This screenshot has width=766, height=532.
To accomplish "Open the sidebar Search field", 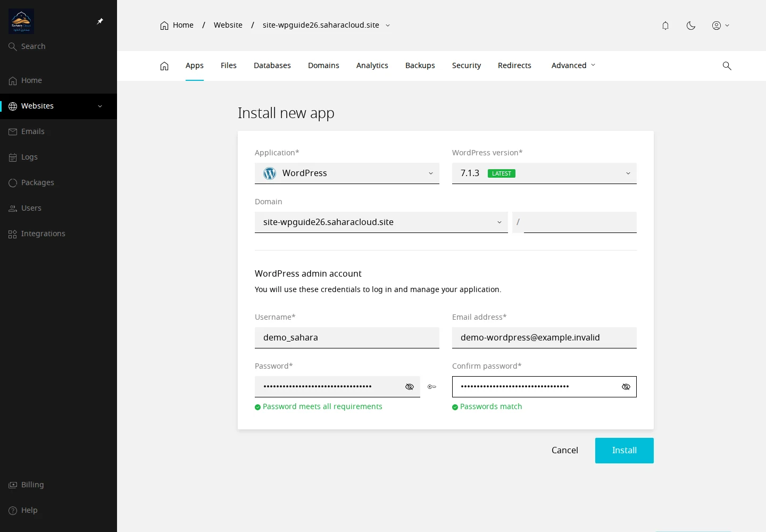I will (59, 46).
